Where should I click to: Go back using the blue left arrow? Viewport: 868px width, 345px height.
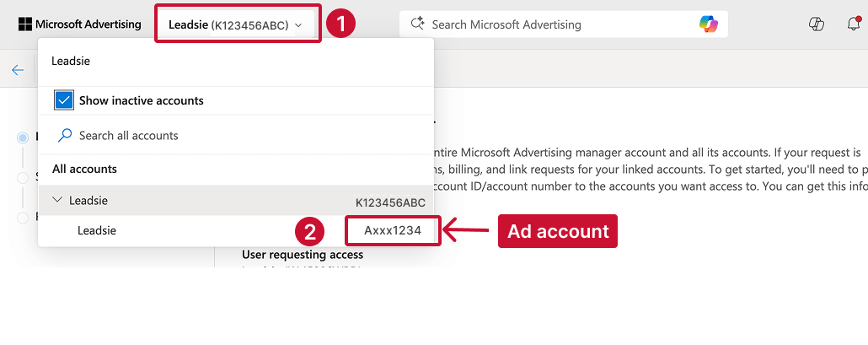tap(18, 70)
